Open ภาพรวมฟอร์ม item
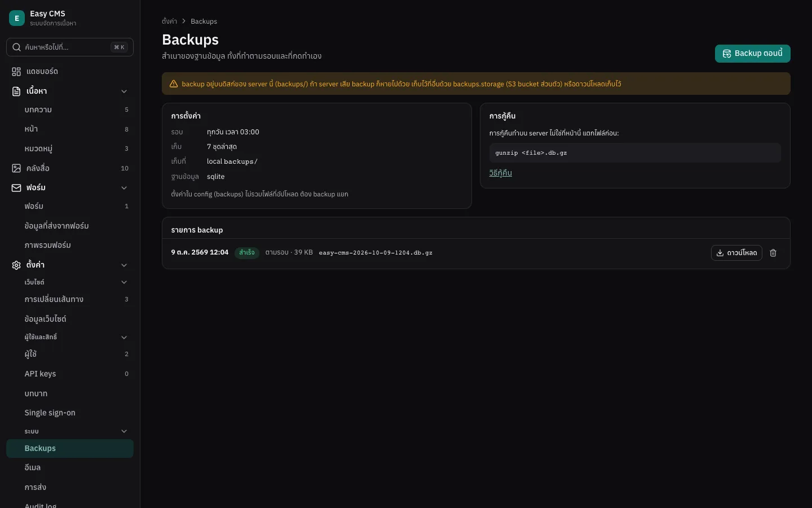This screenshot has height=508, width=812. pyautogui.click(x=70, y=245)
